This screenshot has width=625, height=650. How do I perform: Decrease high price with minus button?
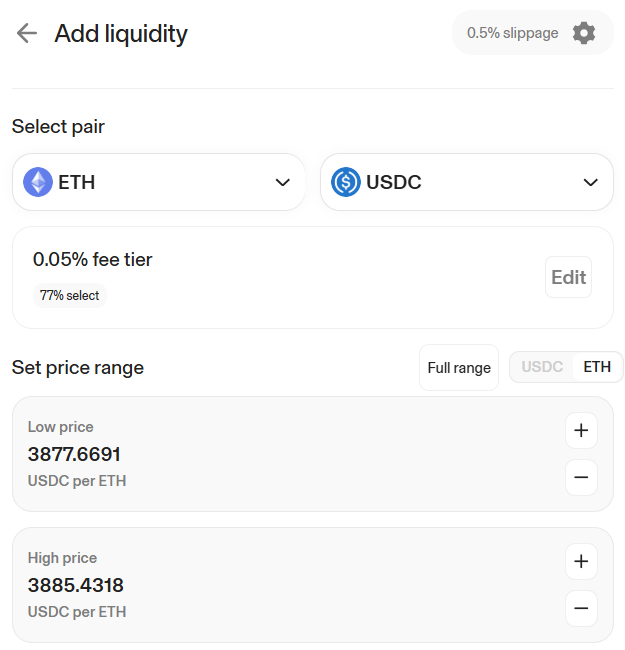coord(581,607)
